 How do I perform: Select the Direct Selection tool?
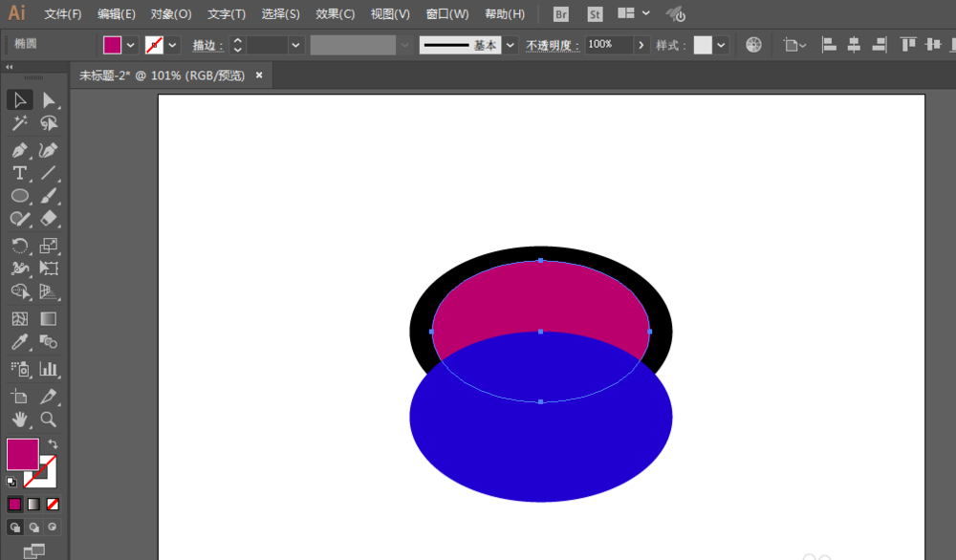(x=48, y=100)
